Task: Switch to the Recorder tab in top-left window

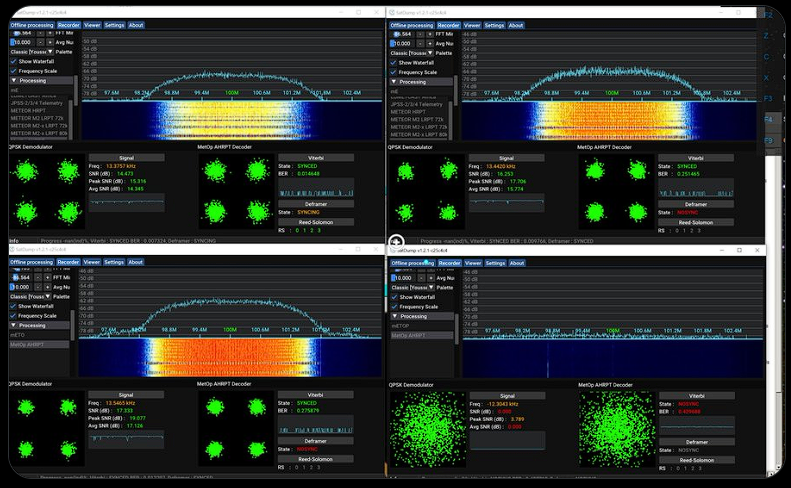Action: pos(68,25)
